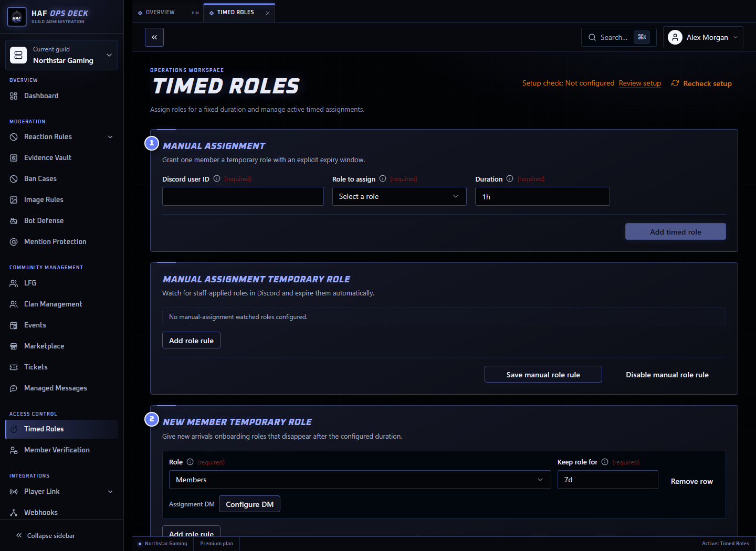Click the Tickets icon
Screen dimensions: 756x551
point(14,367)
